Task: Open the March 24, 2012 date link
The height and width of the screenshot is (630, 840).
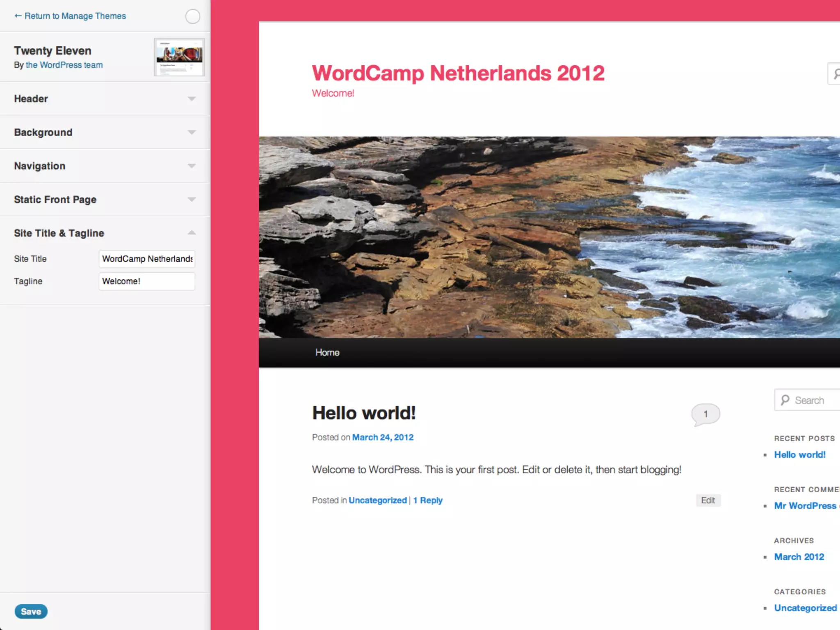Action: [382, 437]
